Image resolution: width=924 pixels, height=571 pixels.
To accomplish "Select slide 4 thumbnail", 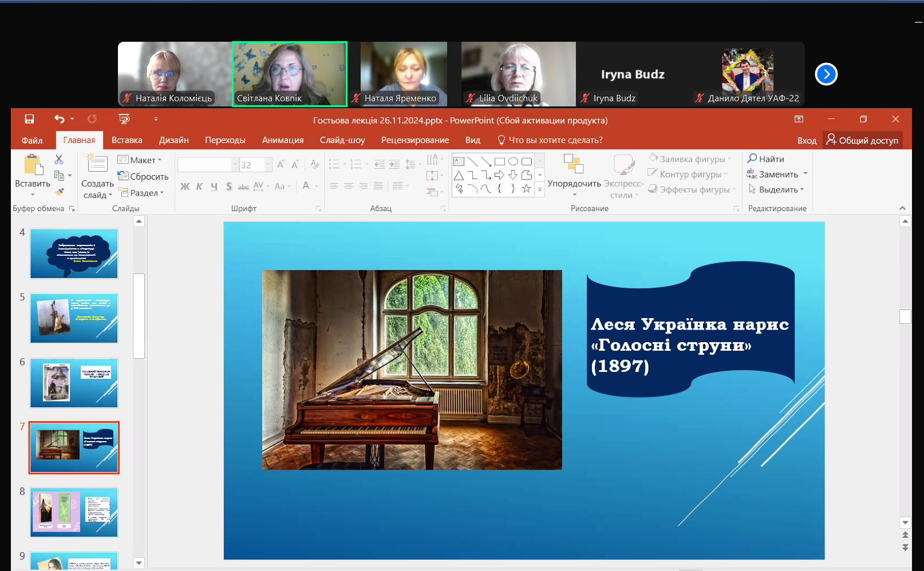I will 74,253.
